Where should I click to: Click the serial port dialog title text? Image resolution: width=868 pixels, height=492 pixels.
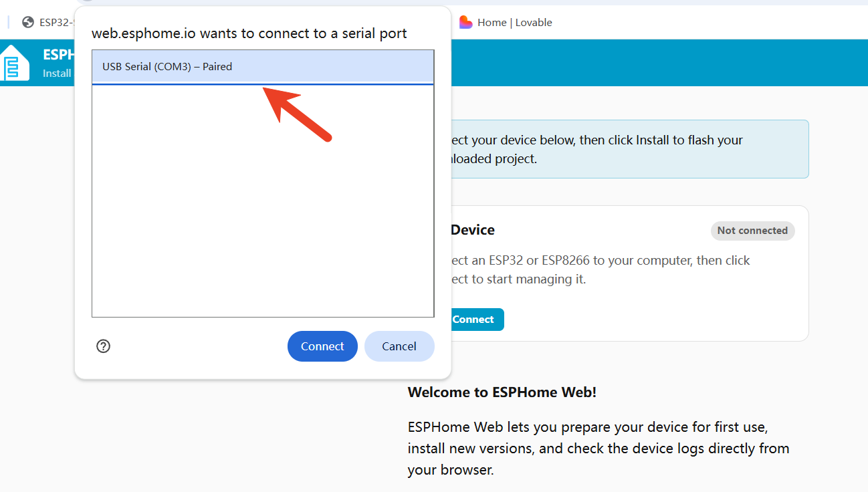pos(249,33)
